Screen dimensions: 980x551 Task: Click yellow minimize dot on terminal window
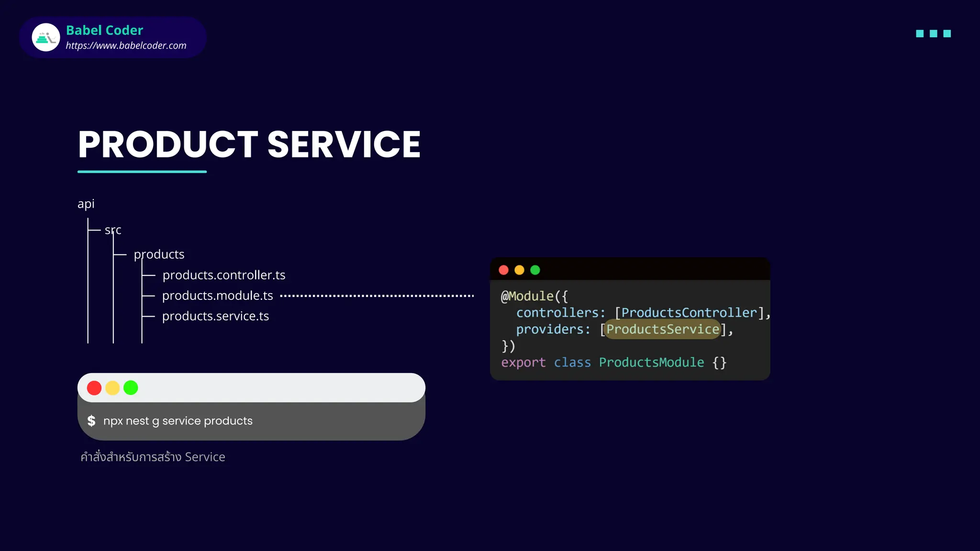click(112, 388)
